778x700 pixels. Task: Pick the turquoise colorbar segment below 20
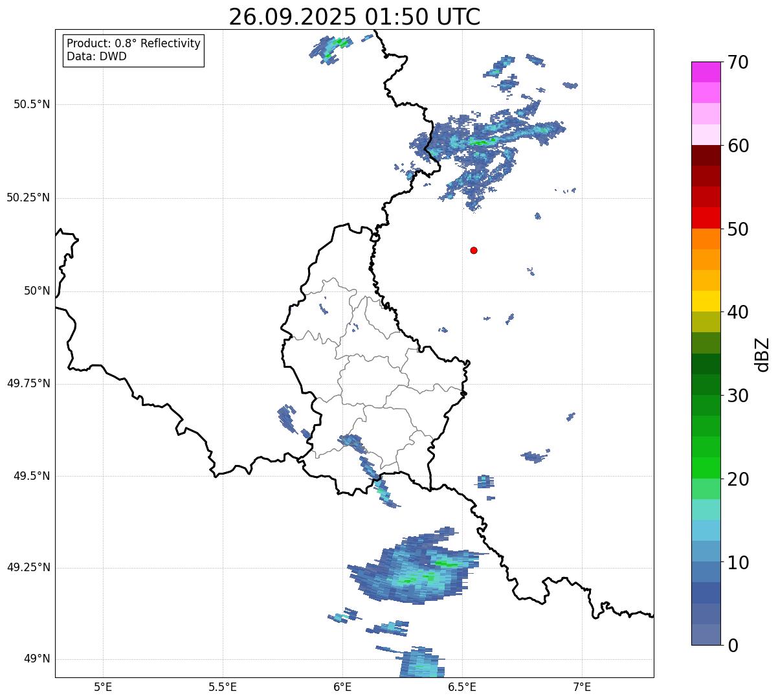point(706,510)
